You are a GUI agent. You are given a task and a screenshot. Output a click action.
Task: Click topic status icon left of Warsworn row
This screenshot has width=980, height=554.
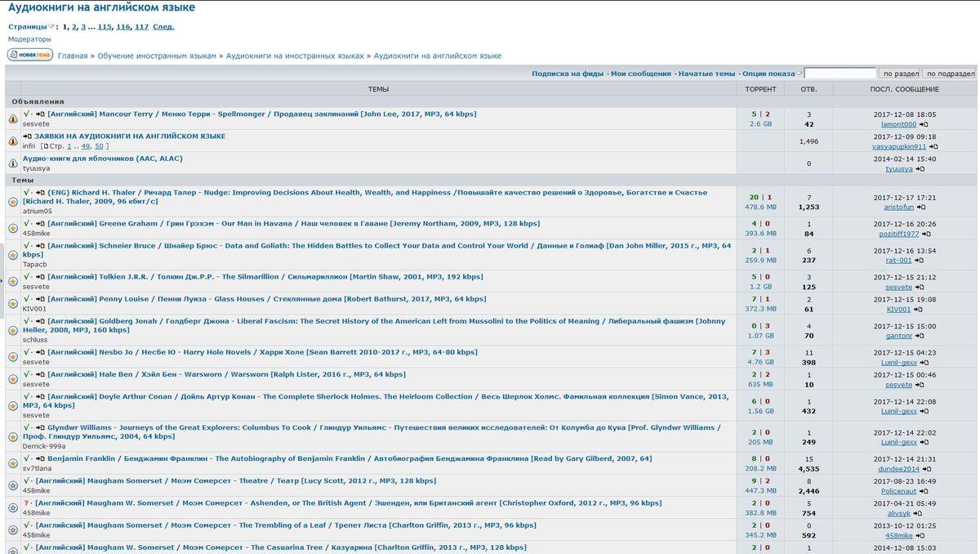[13, 379]
